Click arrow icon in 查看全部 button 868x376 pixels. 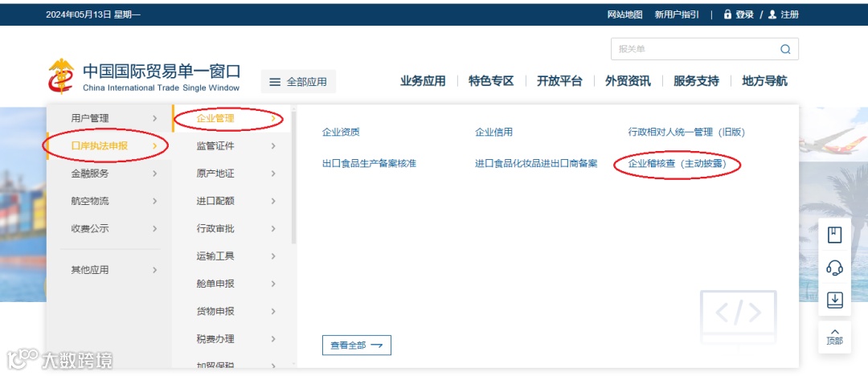pos(376,345)
